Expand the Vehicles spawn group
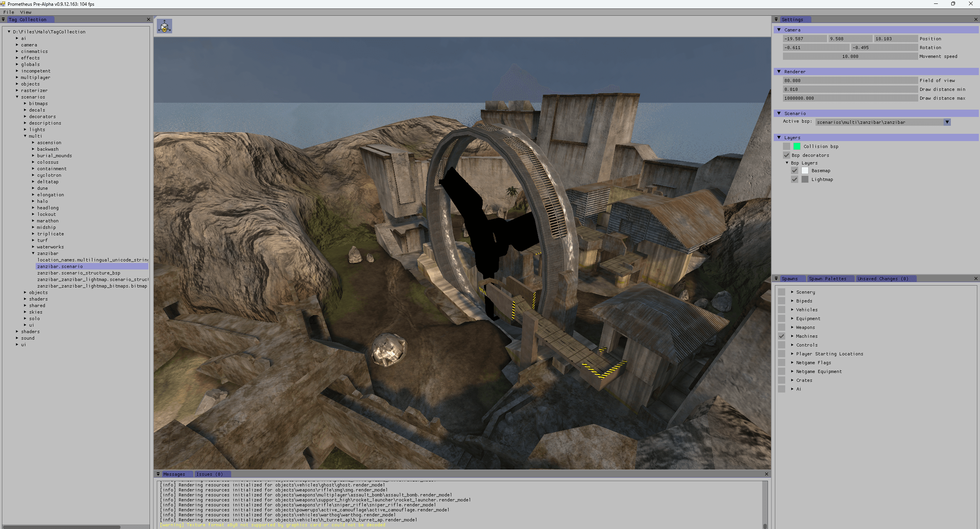This screenshot has height=529, width=980. click(x=792, y=310)
